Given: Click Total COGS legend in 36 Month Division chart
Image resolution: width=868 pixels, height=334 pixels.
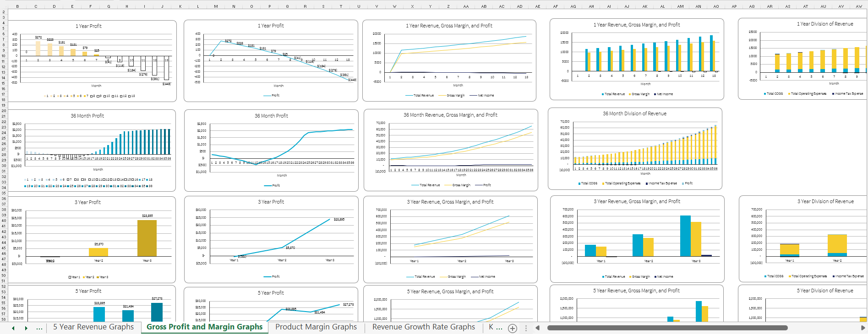Looking at the screenshot, I should tap(588, 183).
